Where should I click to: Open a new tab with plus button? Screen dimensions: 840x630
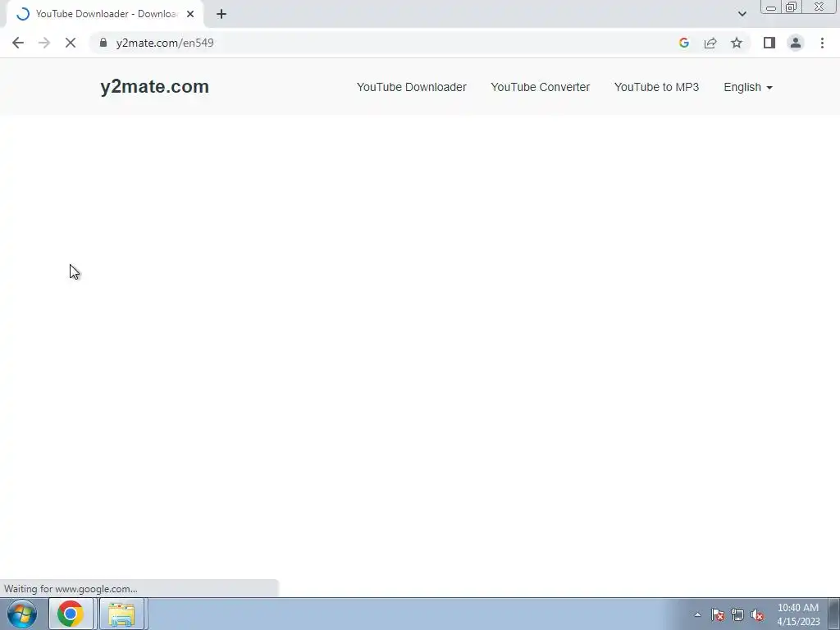pos(221,14)
